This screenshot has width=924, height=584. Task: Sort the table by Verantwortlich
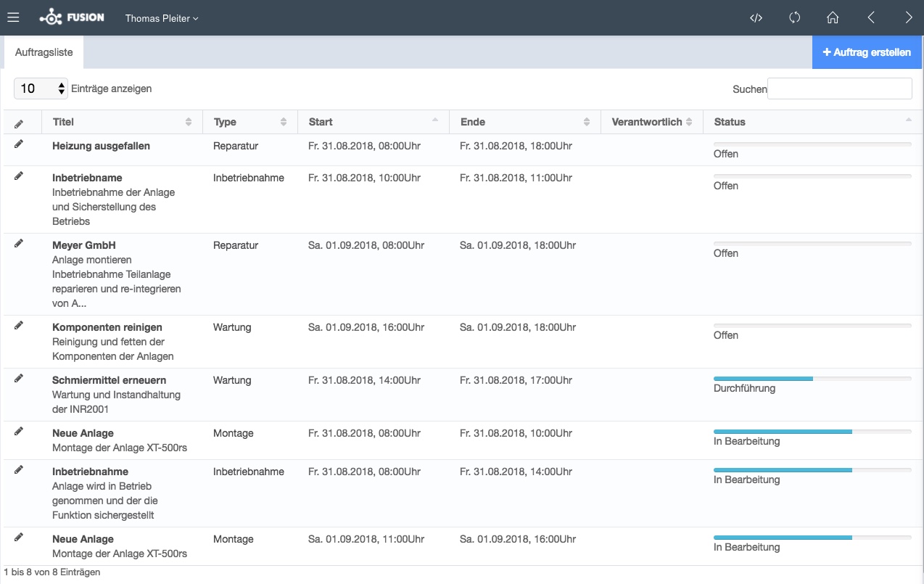pyautogui.click(x=652, y=122)
